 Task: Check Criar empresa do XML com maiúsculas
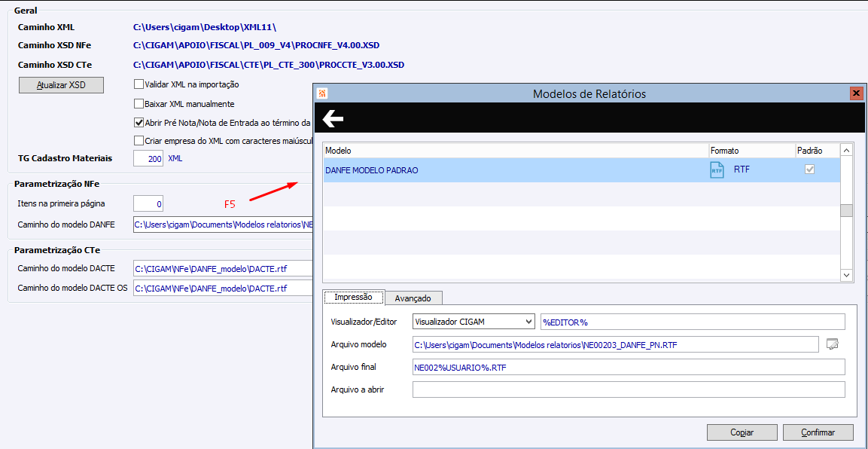[139, 140]
